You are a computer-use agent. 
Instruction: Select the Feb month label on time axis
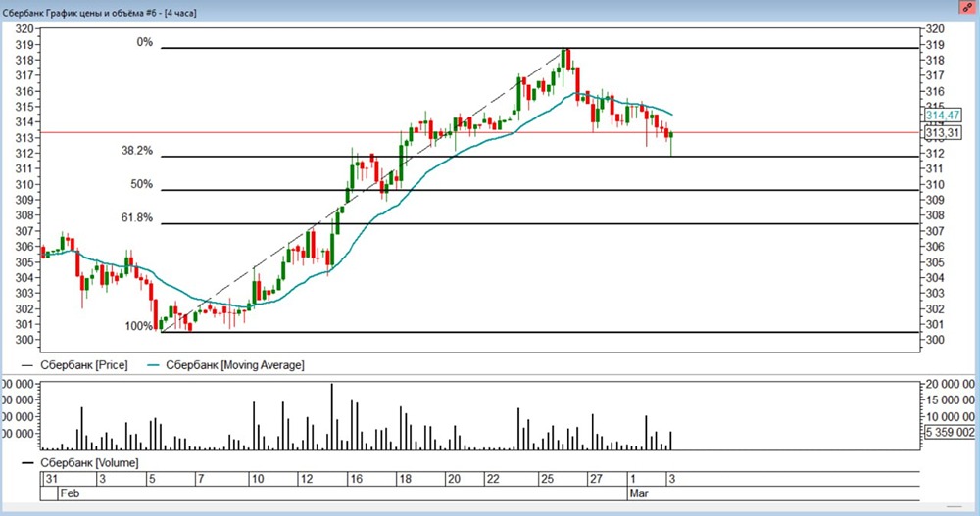pyautogui.click(x=70, y=493)
